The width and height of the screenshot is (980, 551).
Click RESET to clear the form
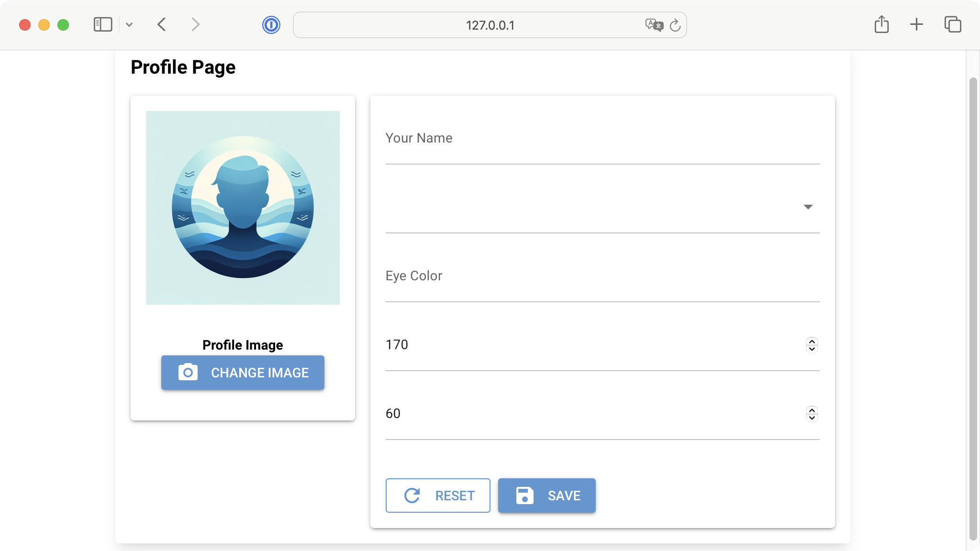pyautogui.click(x=437, y=496)
